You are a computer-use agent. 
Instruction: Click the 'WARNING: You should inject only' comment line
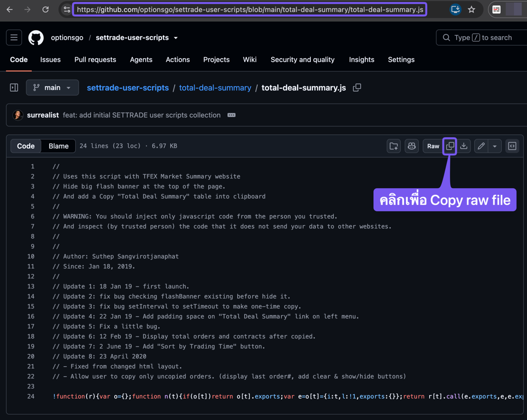click(195, 216)
